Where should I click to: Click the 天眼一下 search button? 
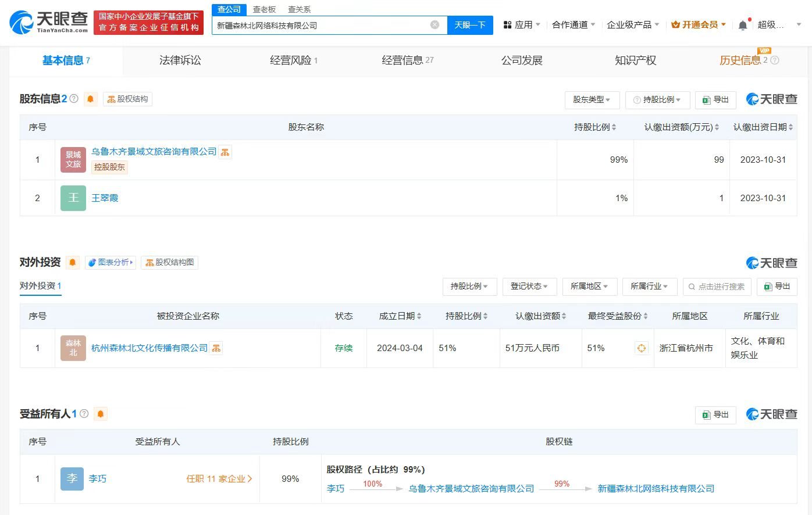(470, 24)
